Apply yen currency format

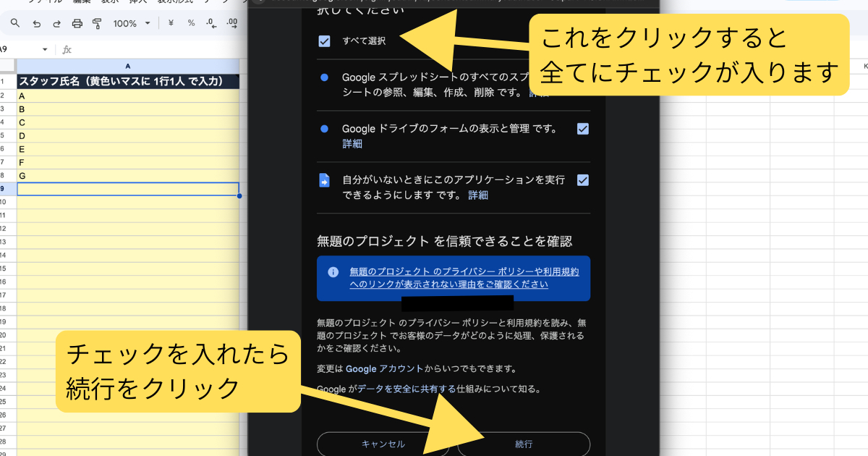(171, 24)
